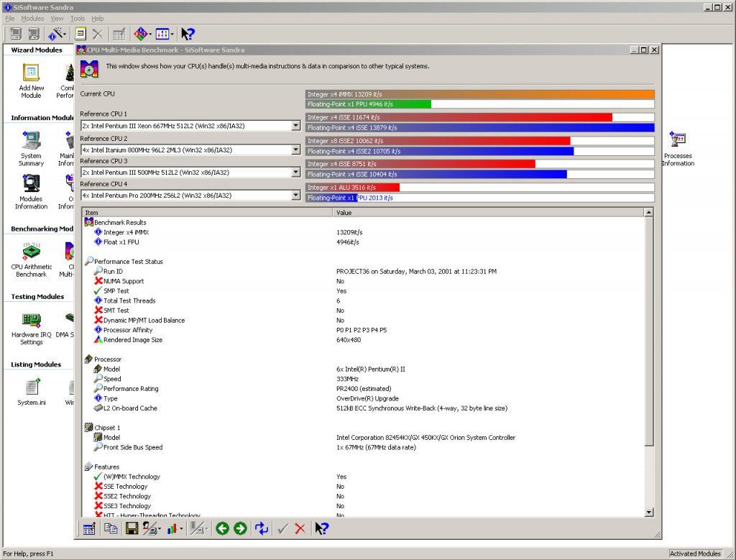Click the red X cancel icon in bottom toolbar
The height and width of the screenshot is (560, 736).
(300, 528)
